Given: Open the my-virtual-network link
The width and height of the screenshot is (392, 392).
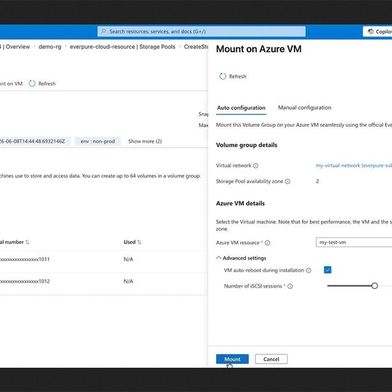Looking at the screenshot, I should click(x=354, y=165).
